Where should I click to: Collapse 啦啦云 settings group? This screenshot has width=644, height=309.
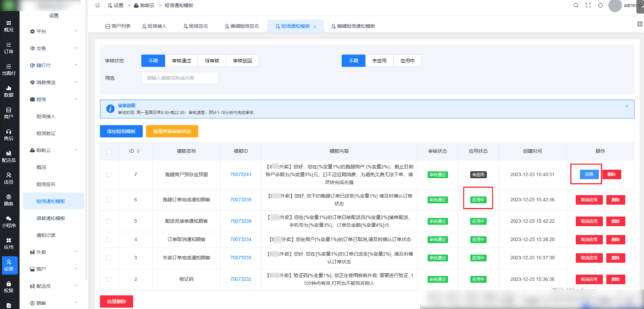54,150
